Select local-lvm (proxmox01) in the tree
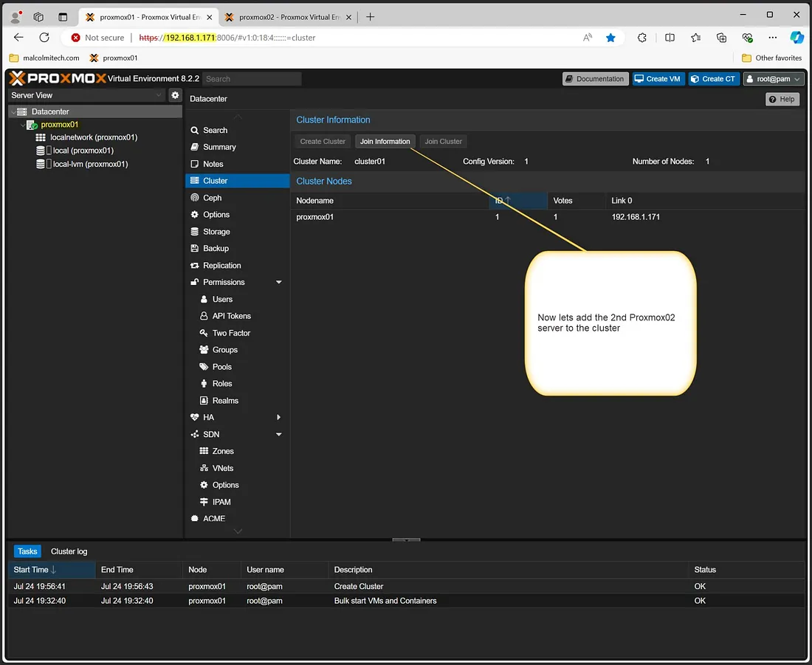 coord(90,164)
